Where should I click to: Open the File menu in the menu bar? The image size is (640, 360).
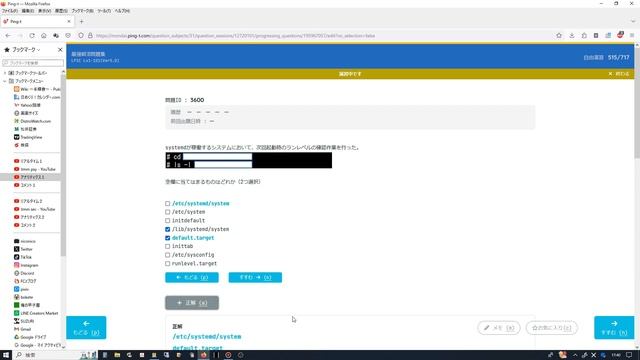tap(10, 11)
